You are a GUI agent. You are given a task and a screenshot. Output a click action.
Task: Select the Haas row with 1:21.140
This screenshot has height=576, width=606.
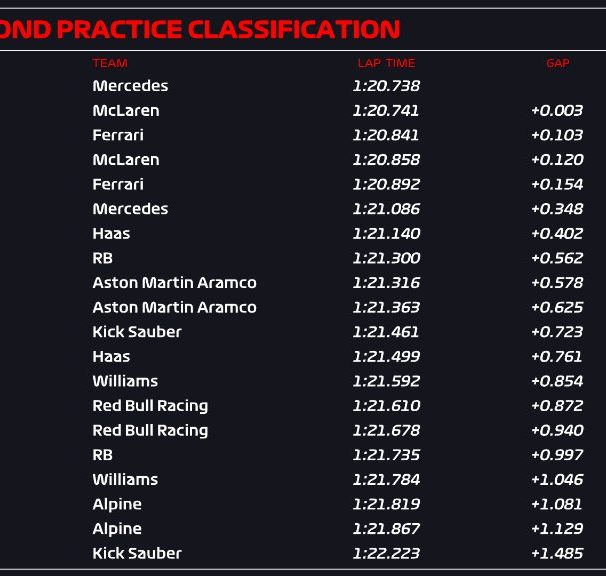pyautogui.click(x=303, y=233)
